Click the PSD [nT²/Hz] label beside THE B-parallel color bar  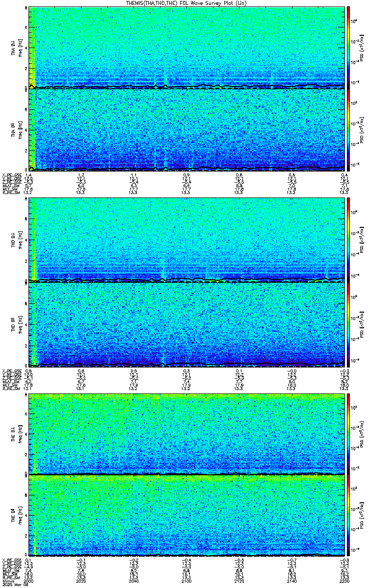pos(362,515)
